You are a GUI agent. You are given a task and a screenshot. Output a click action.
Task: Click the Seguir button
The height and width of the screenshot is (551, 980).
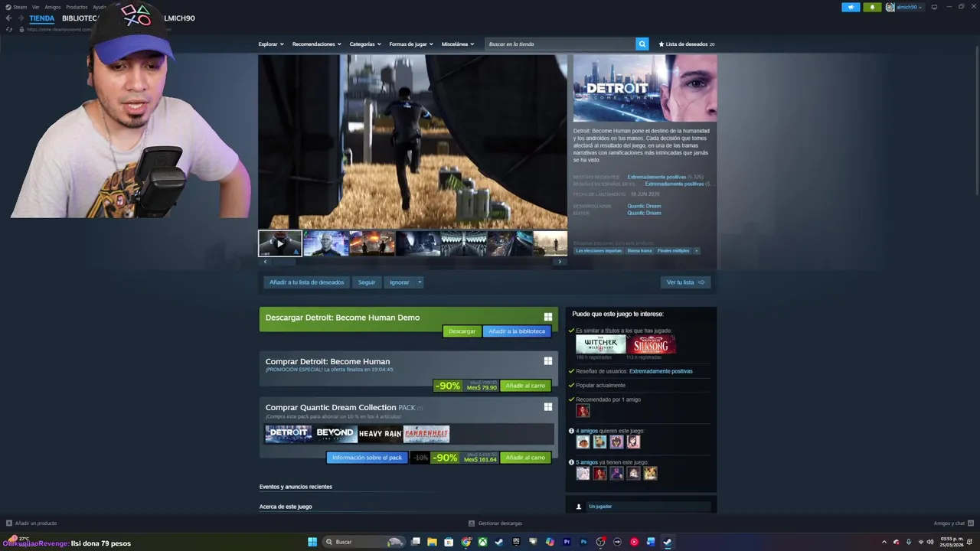(x=367, y=282)
